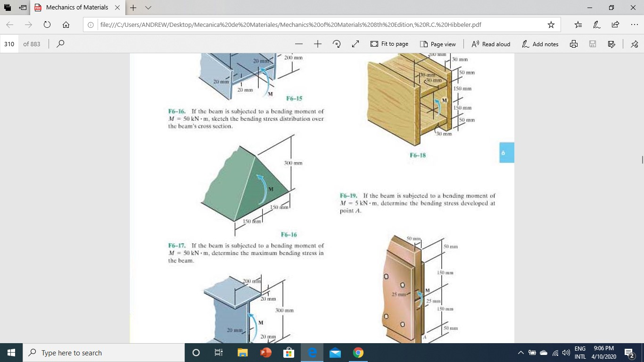Set these tabs aside

23,8
